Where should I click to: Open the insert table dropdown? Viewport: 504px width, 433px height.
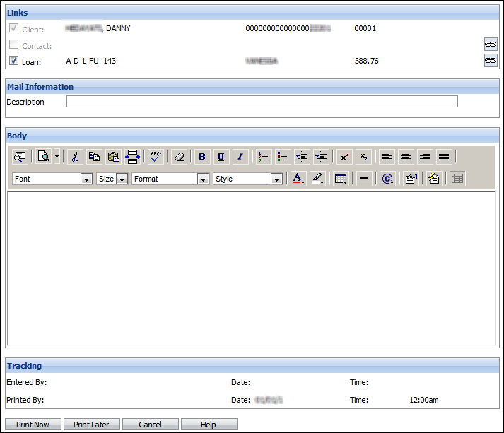click(x=341, y=179)
